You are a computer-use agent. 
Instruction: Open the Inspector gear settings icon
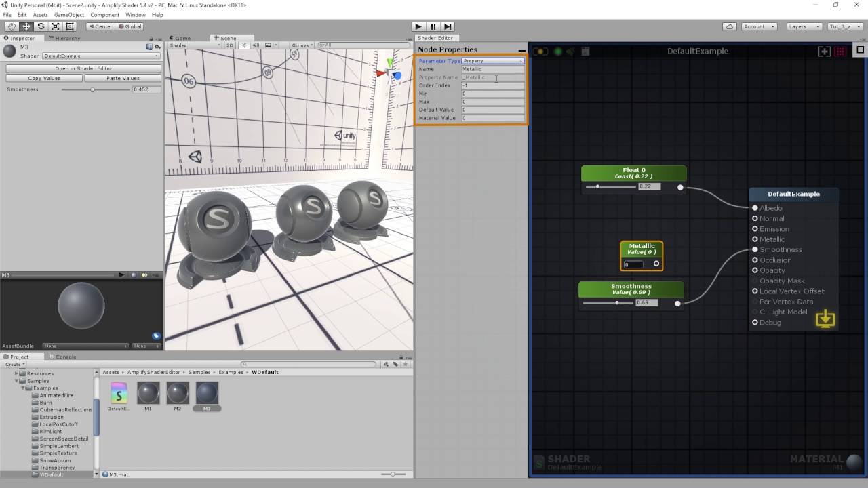tap(157, 47)
